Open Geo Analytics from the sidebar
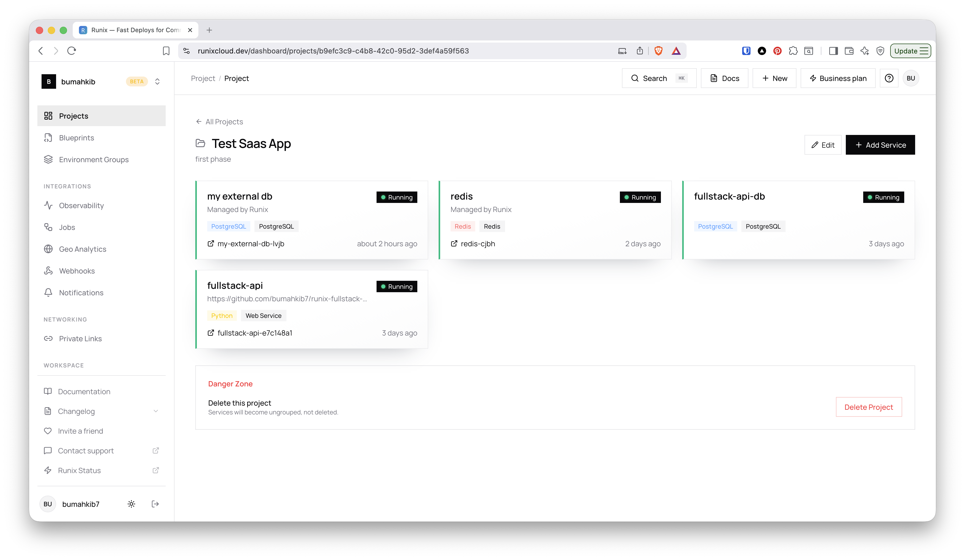The height and width of the screenshot is (560, 965). click(83, 249)
